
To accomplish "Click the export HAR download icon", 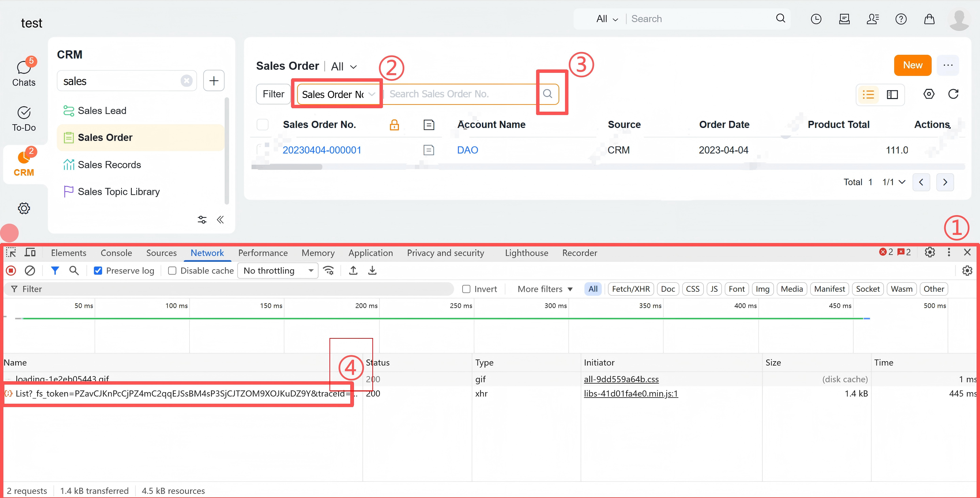I will coord(372,271).
